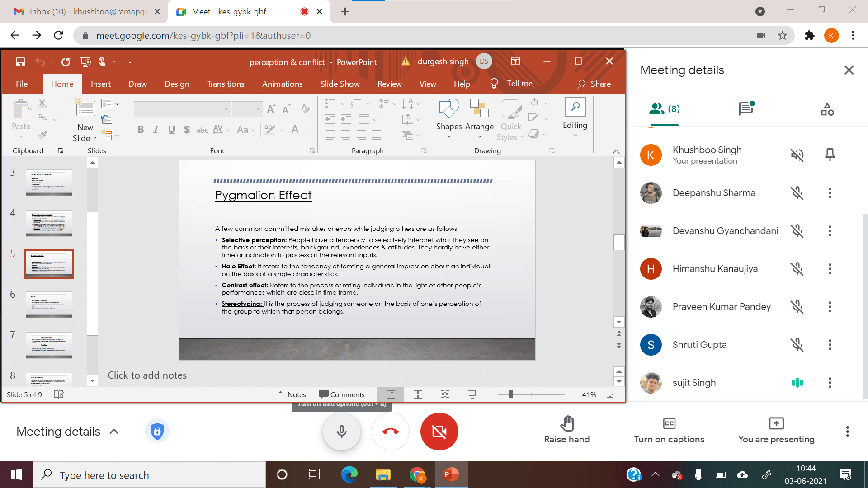Open the Meet activities shapes icon
This screenshot has width=868, height=488.
827,109
